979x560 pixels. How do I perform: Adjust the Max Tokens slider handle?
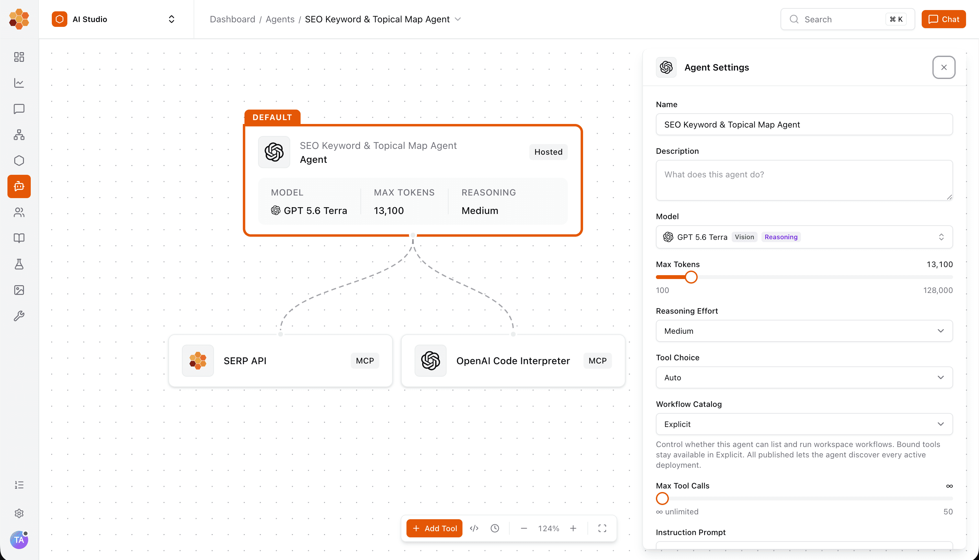coord(691,277)
